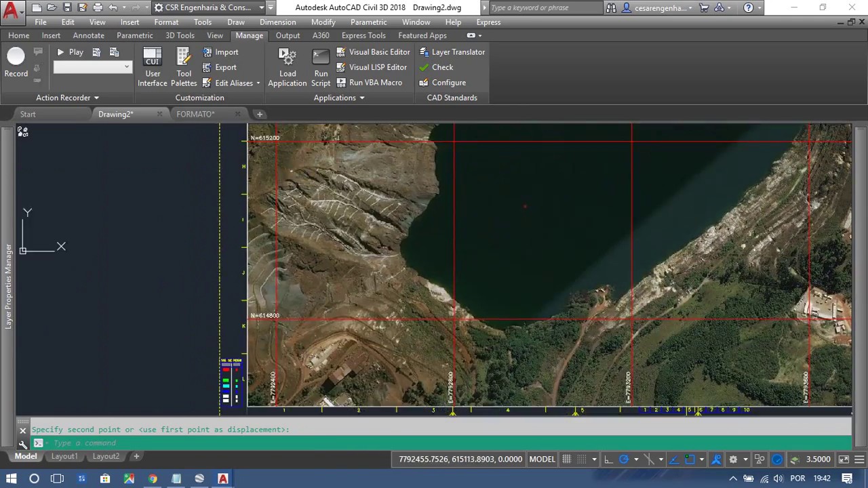Click the command line input field
The height and width of the screenshot is (488, 868).
coord(407,443)
